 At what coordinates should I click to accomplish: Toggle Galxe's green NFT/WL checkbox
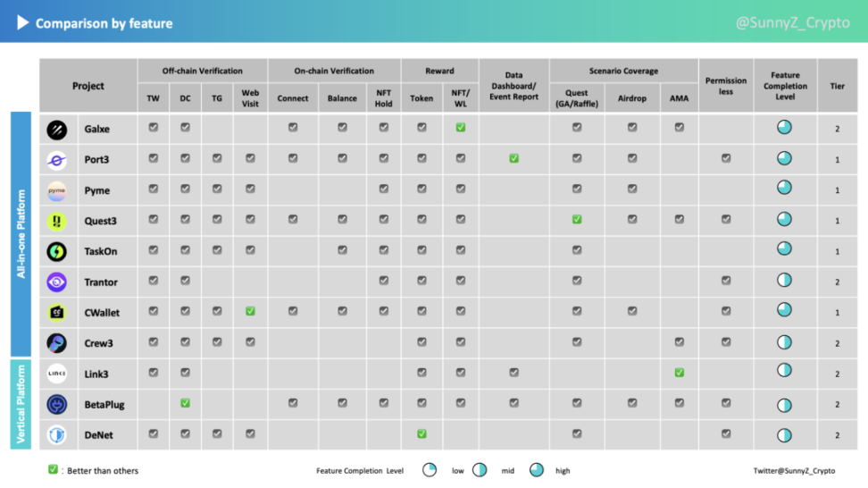tap(461, 128)
